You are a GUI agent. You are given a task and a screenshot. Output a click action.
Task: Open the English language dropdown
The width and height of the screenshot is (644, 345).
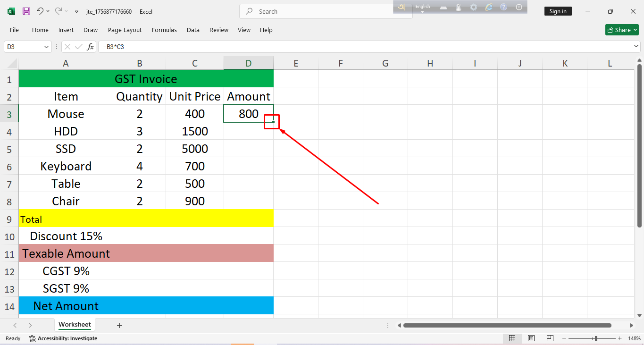(423, 8)
